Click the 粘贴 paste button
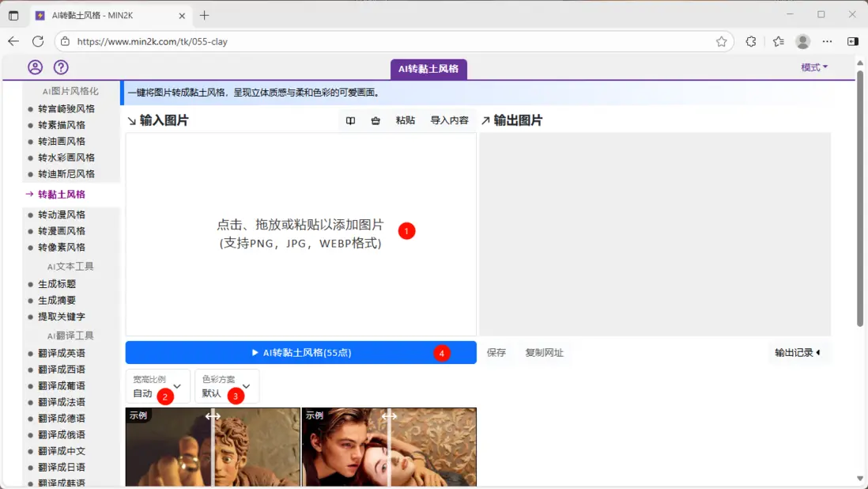 tap(406, 120)
